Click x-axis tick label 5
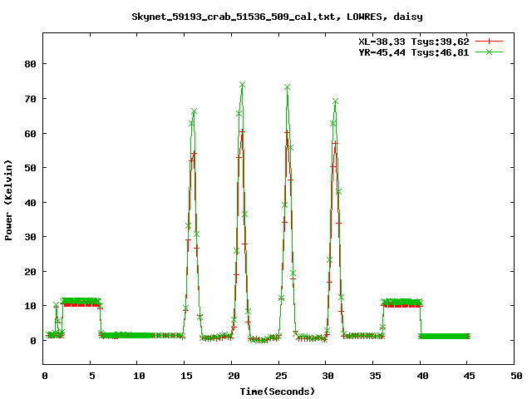The image size is (532, 399). 92,376
